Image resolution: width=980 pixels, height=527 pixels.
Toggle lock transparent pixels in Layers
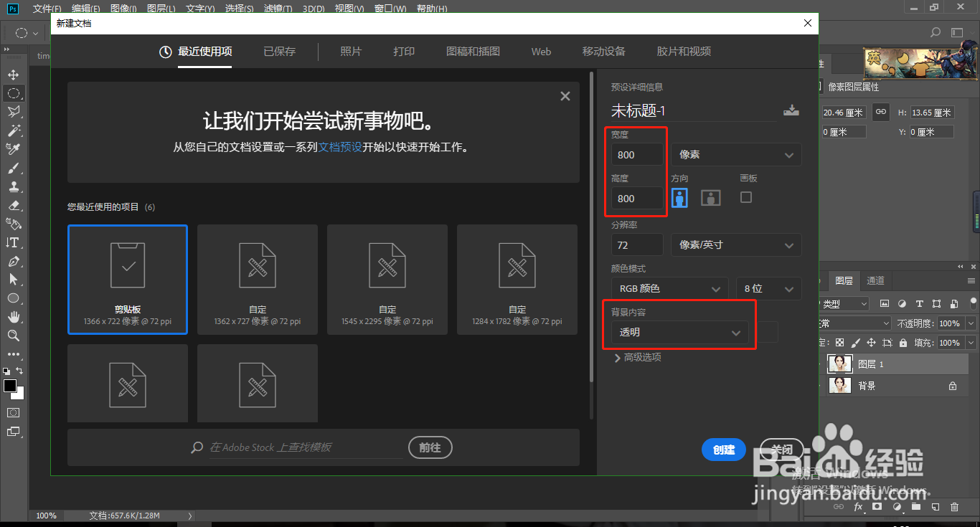839,343
